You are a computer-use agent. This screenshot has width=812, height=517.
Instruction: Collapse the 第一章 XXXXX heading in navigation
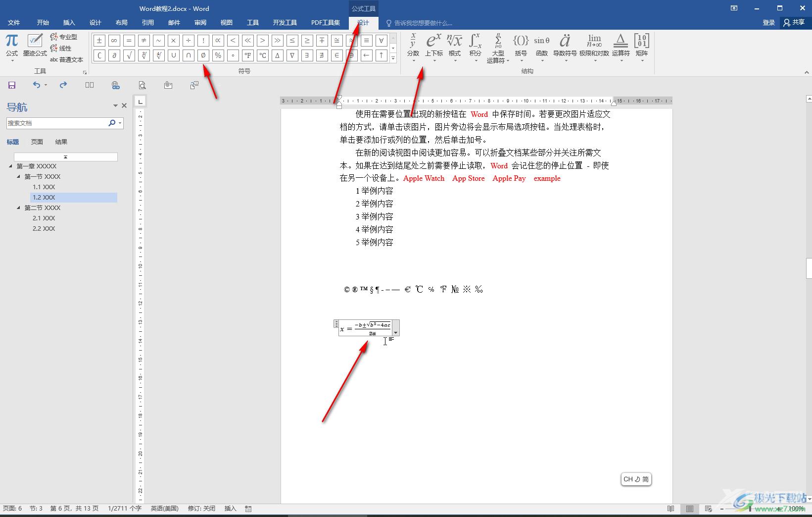click(11, 166)
